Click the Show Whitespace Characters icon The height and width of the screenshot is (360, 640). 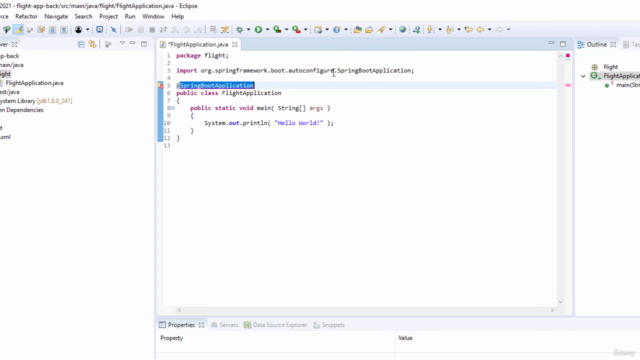(64, 29)
